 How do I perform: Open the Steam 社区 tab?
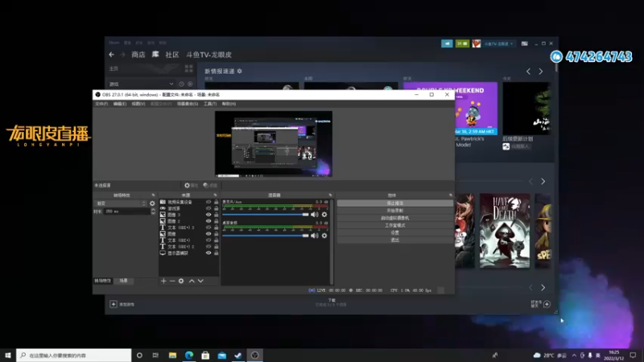(x=172, y=55)
